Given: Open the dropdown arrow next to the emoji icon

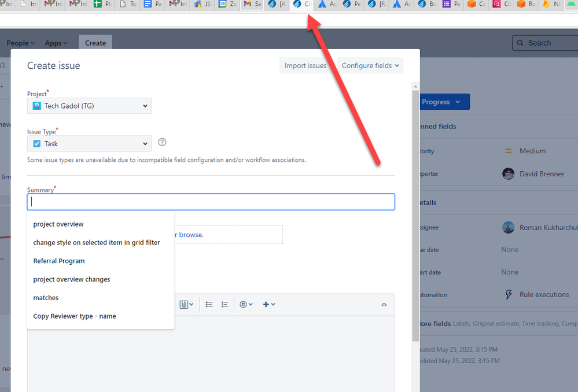Looking at the screenshot, I should 251,304.
